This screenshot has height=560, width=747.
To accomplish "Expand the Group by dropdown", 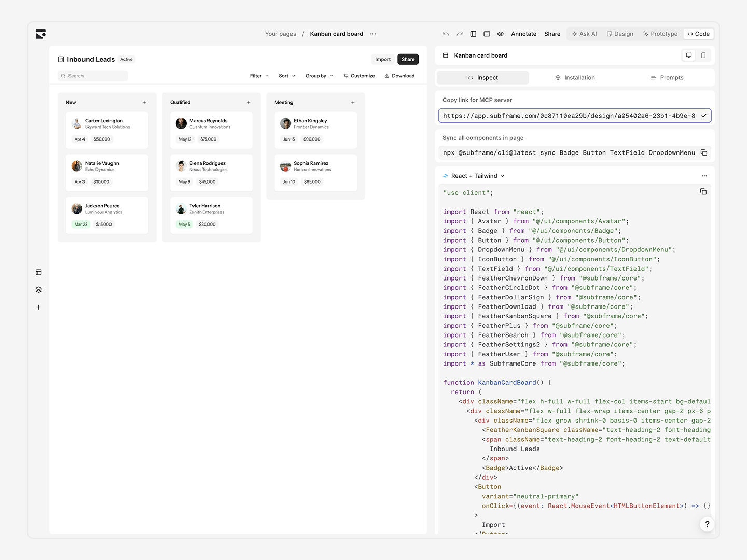I will pyautogui.click(x=319, y=76).
